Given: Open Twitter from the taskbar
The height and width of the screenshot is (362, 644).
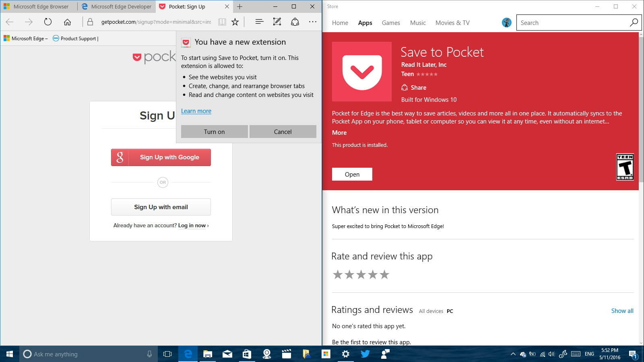Looking at the screenshot, I should pyautogui.click(x=365, y=354).
